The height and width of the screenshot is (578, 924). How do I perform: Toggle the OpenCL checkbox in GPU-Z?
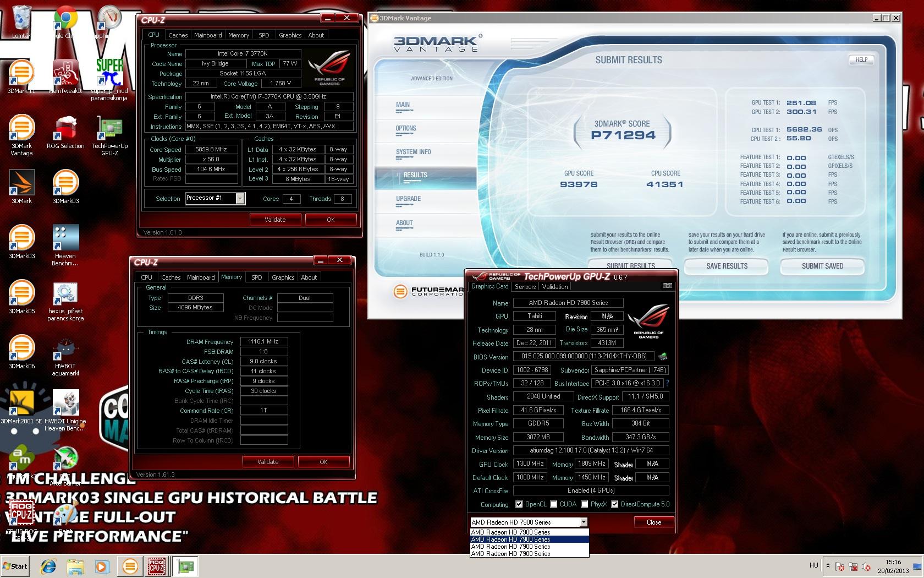pos(519,504)
